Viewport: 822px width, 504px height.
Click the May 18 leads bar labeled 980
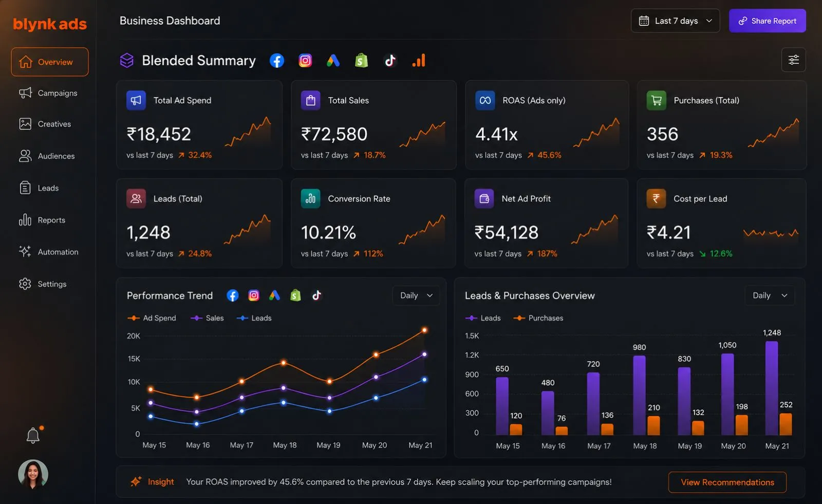point(640,396)
